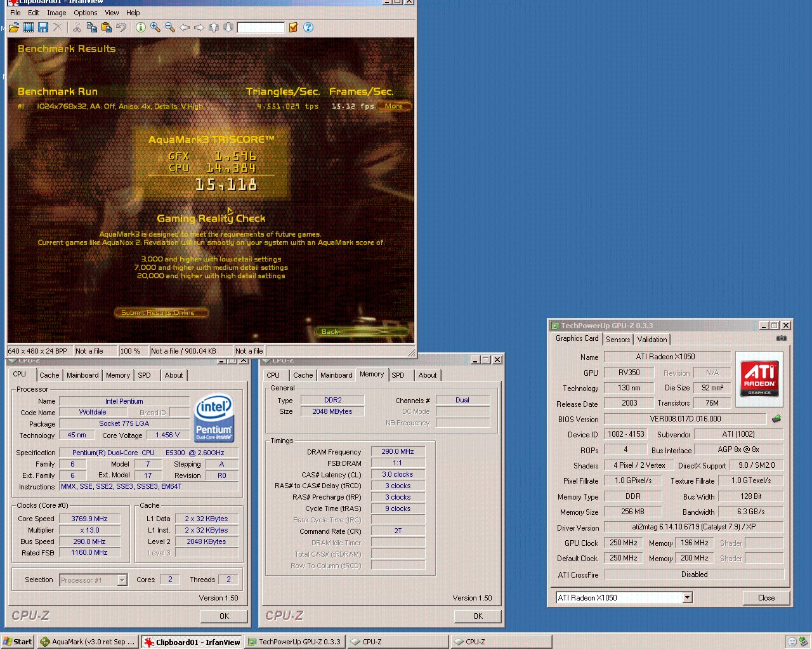Open the IrfanView Help menu
The image size is (812, 650).
133,13
